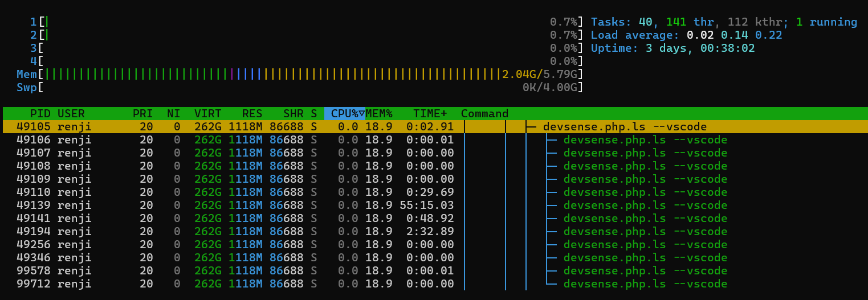Click the Load average readout
The height and width of the screenshot is (300, 868).
(686, 35)
